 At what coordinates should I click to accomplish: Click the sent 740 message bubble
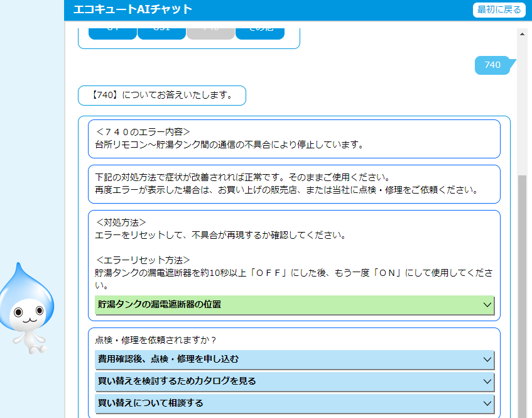[492, 65]
